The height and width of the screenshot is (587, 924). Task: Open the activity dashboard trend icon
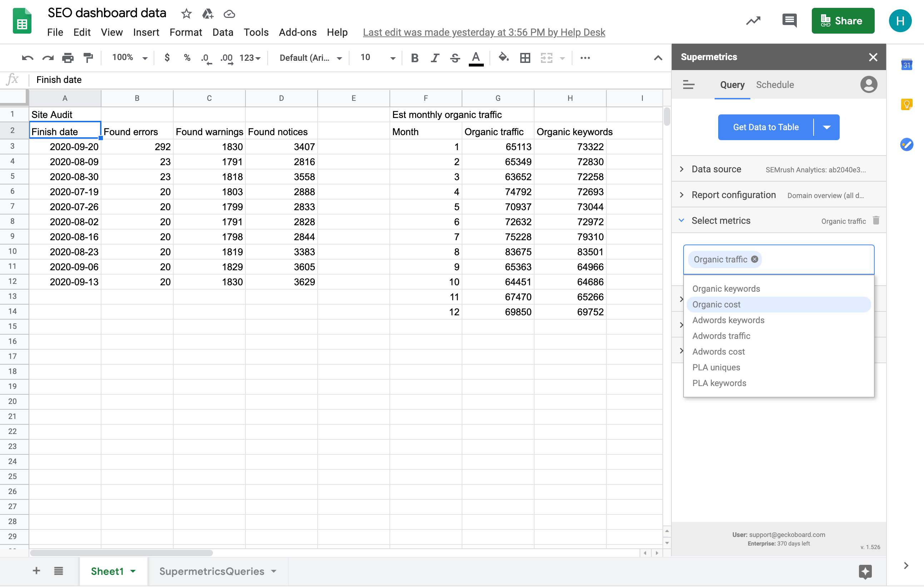click(753, 21)
